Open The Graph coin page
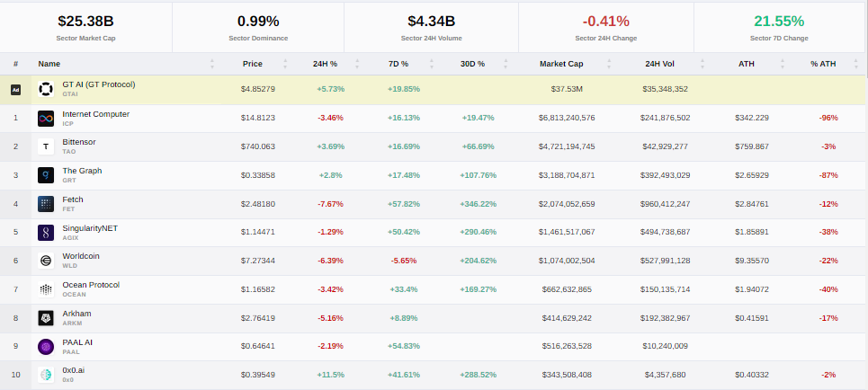The height and width of the screenshot is (390, 868). [x=82, y=171]
